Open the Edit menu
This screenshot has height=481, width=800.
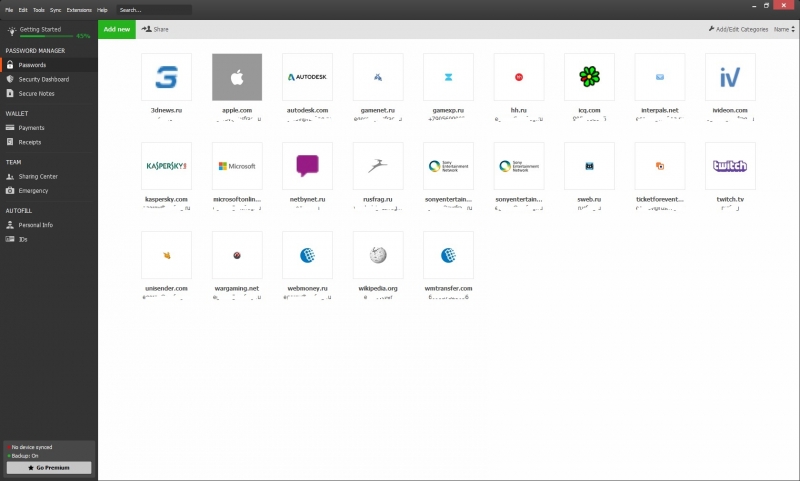coord(23,10)
